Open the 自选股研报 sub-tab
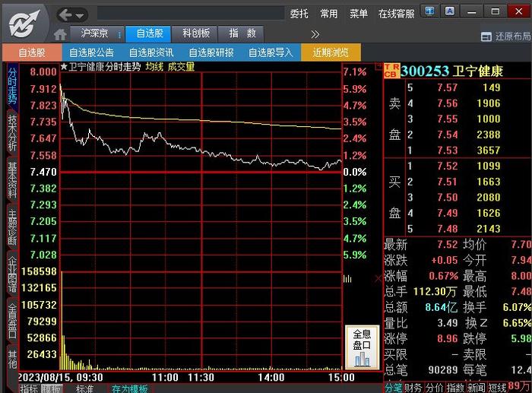 pos(211,52)
